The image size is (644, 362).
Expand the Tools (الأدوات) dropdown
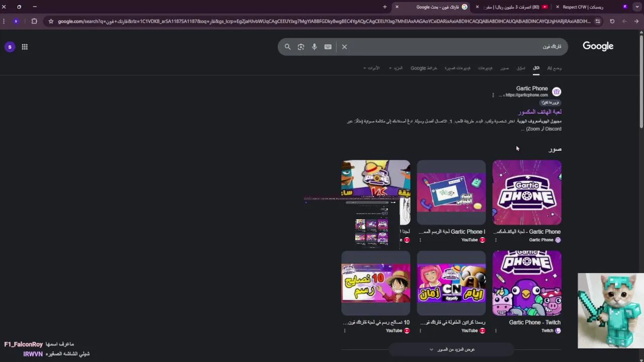372,68
